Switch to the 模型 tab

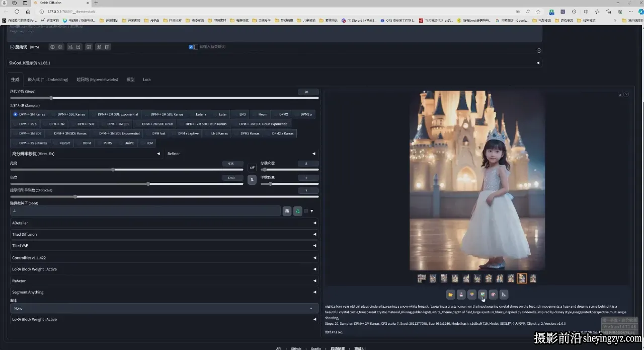coord(130,80)
